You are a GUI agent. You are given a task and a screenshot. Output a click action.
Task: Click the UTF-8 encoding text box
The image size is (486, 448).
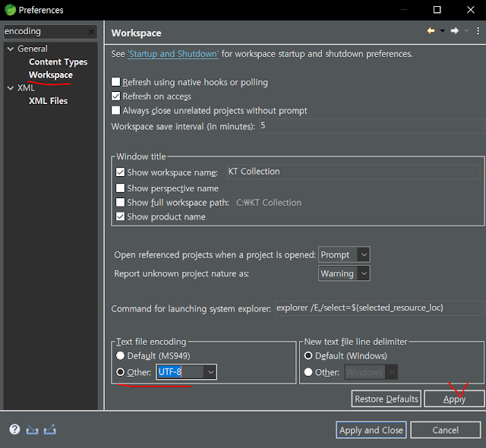pos(180,372)
